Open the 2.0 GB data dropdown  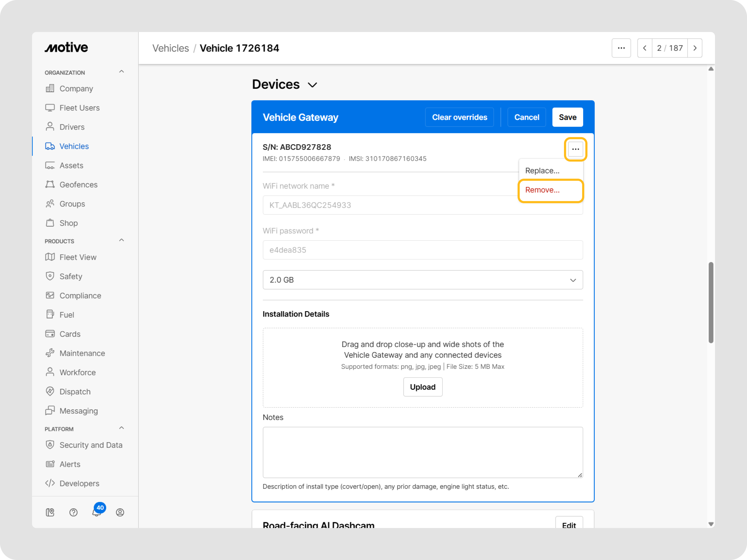tap(423, 280)
